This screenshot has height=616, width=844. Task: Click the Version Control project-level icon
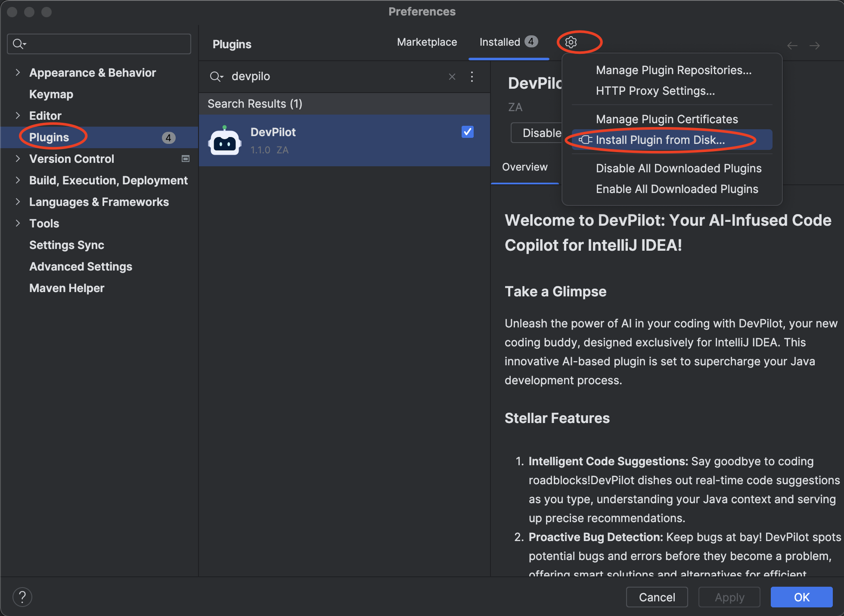point(186,159)
